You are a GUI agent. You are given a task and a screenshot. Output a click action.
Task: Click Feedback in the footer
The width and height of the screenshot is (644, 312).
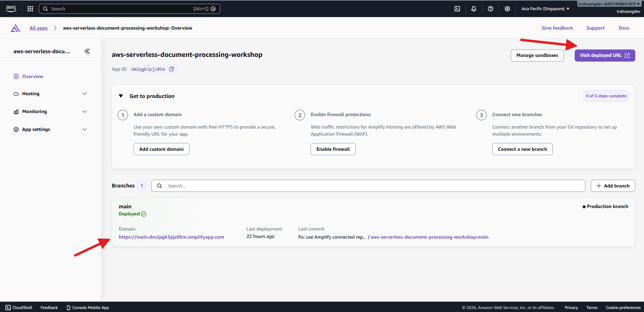pos(49,308)
